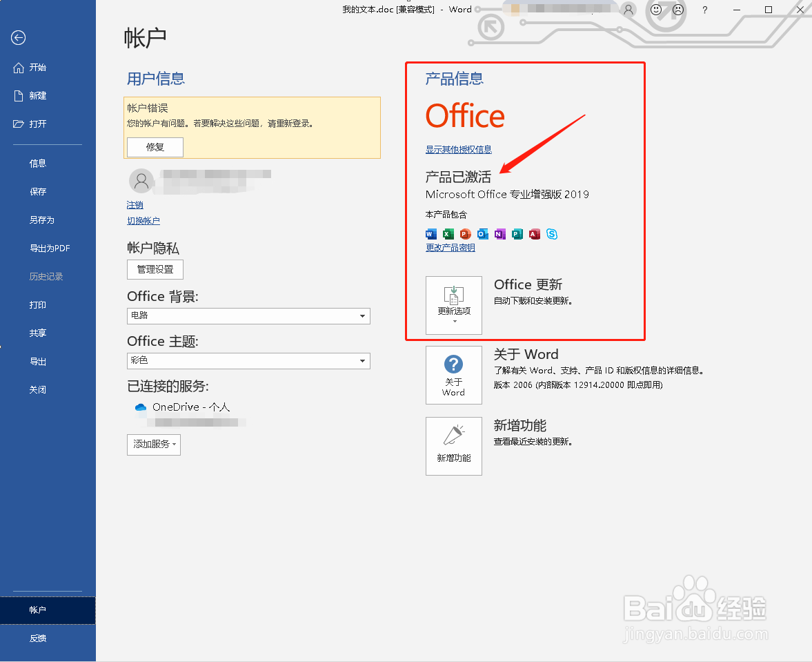
Task: Select the PowerPoint icon in product list
Action: (465, 234)
